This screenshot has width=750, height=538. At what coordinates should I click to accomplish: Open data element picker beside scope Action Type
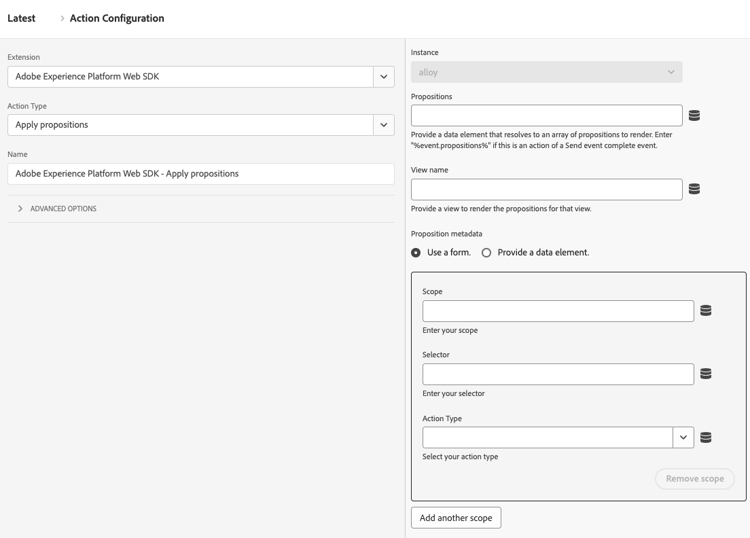[x=706, y=437]
